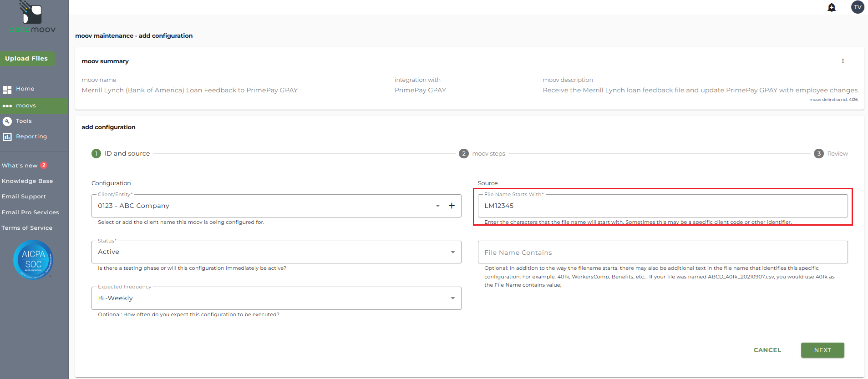
Task: Click the Upload Files button
Action: (26, 59)
